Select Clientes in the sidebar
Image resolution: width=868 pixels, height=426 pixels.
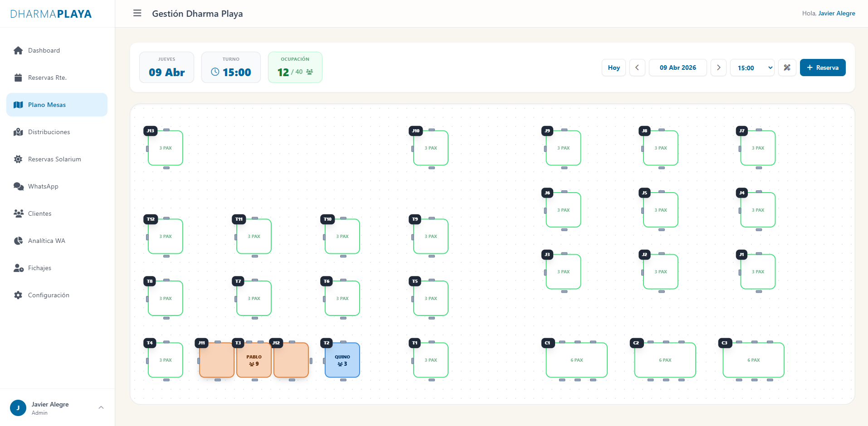57,213
